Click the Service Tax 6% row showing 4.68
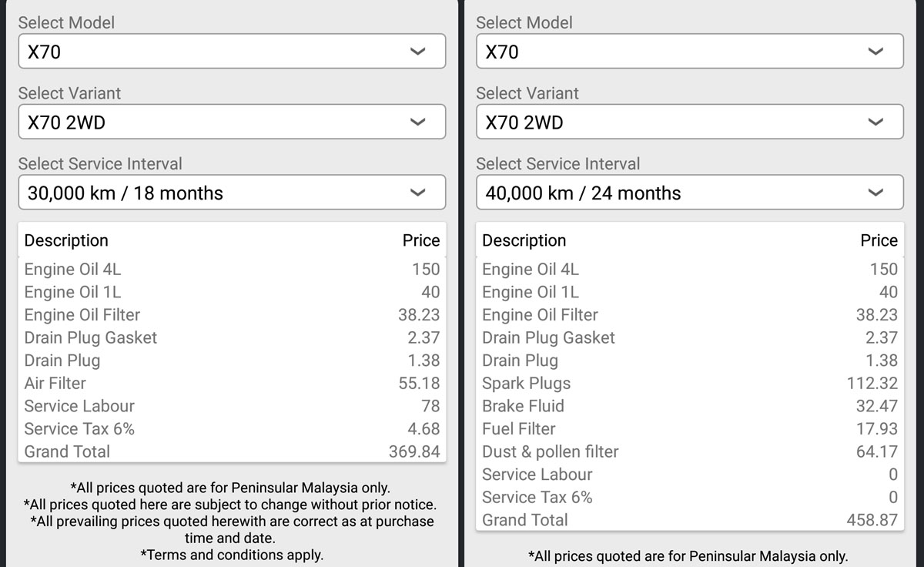The width and height of the screenshot is (924, 567). click(231, 428)
